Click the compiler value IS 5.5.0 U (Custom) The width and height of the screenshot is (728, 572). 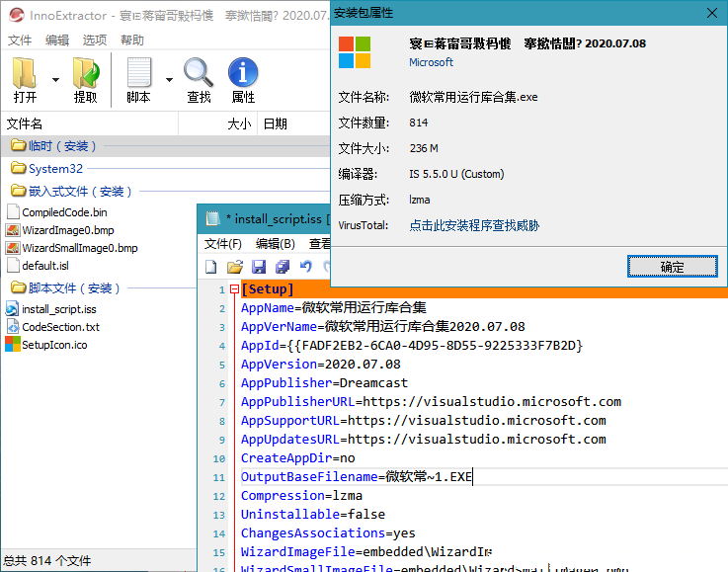(456, 174)
